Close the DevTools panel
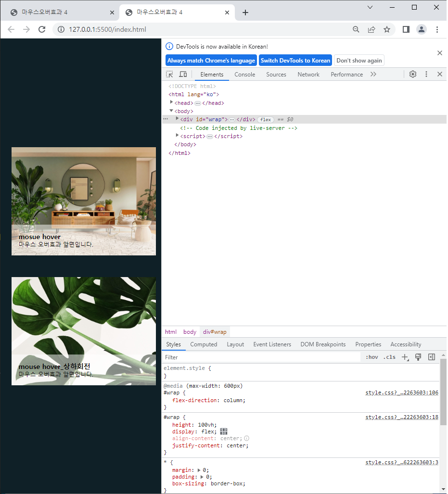This screenshot has width=448, height=494. [x=440, y=74]
